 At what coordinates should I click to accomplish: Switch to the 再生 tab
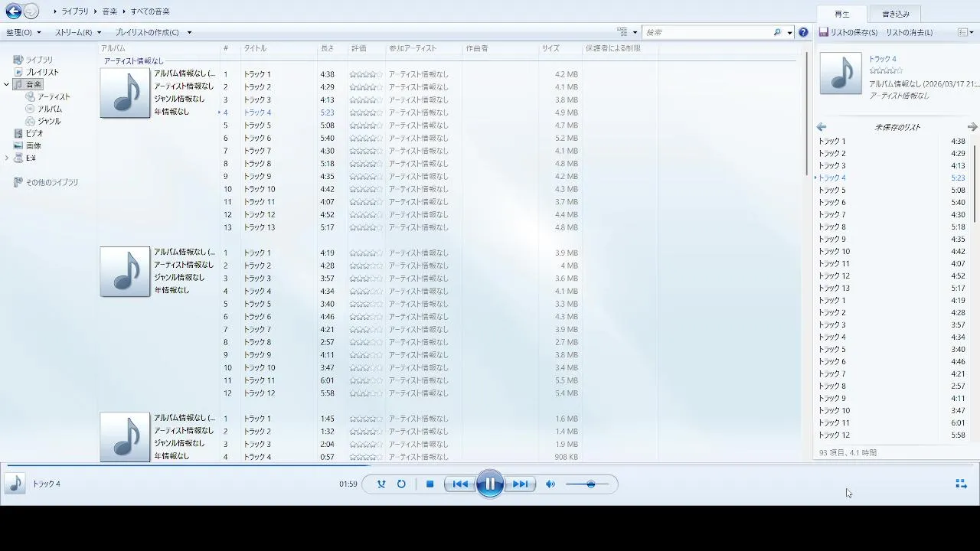[842, 14]
